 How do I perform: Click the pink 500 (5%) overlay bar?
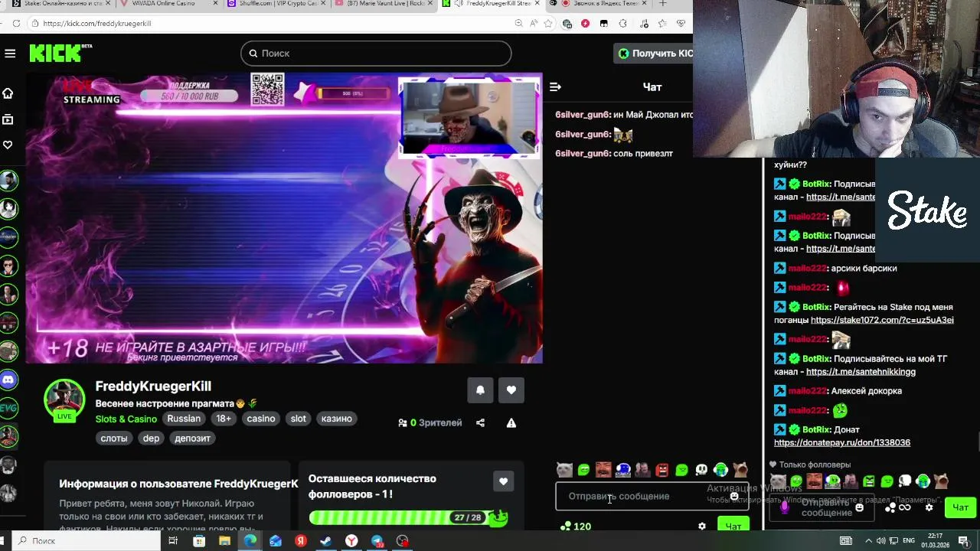pos(352,93)
